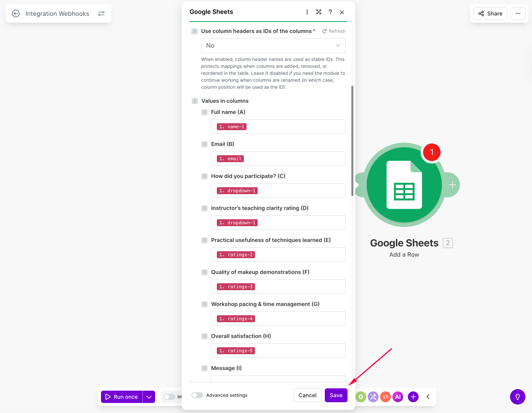
Task: Click the 'How did you participate?' input field
Action: [278, 191]
